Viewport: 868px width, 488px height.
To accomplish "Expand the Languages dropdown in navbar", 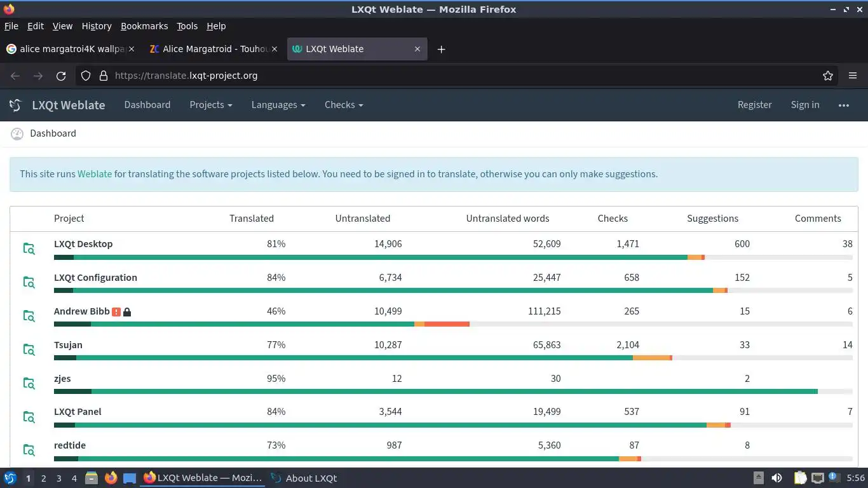I will [278, 105].
